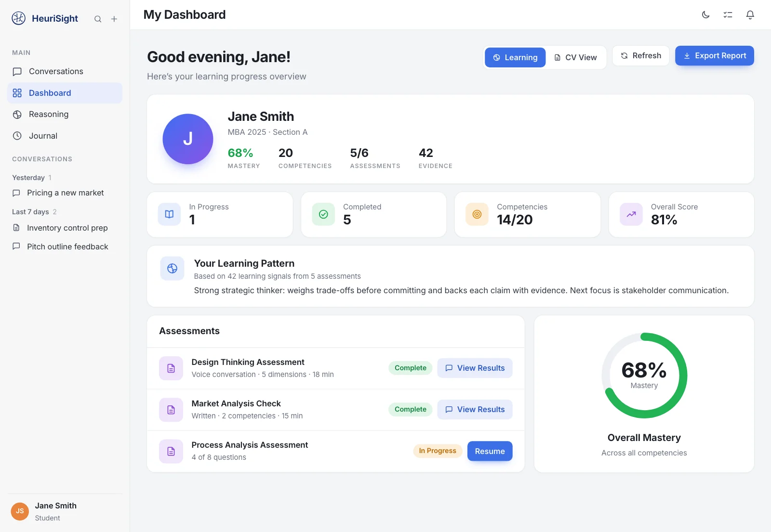Resume the Process Analysis Assessment
The image size is (771, 532).
pyautogui.click(x=490, y=451)
